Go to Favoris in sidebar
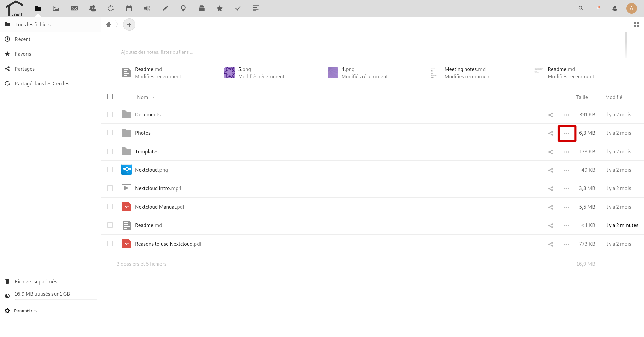The image size is (644, 337). (23, 54)
